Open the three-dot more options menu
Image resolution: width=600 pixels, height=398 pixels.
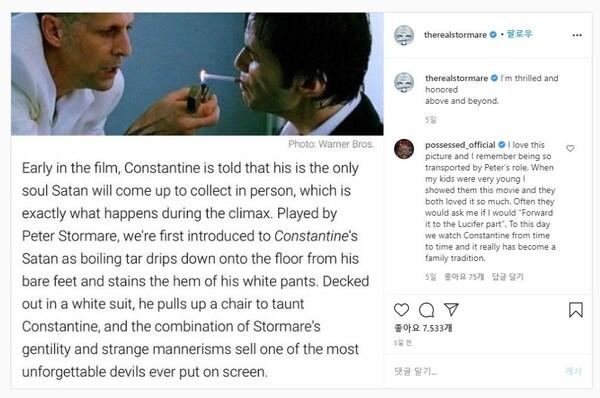tap(577, 35)
